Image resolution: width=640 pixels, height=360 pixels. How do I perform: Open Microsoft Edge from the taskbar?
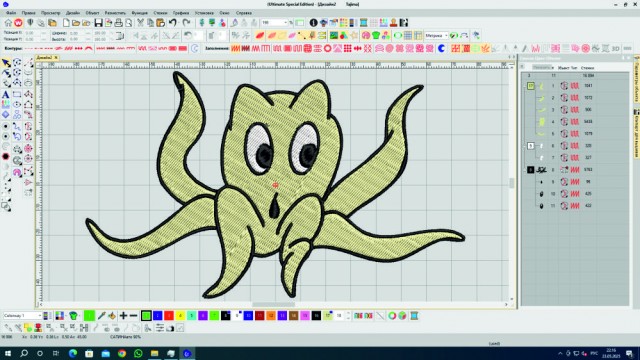73,353
